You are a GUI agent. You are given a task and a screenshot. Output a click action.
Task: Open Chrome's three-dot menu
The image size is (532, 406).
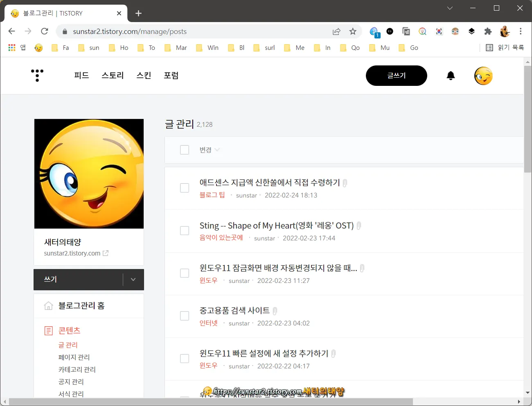click(x=521, y=31)
